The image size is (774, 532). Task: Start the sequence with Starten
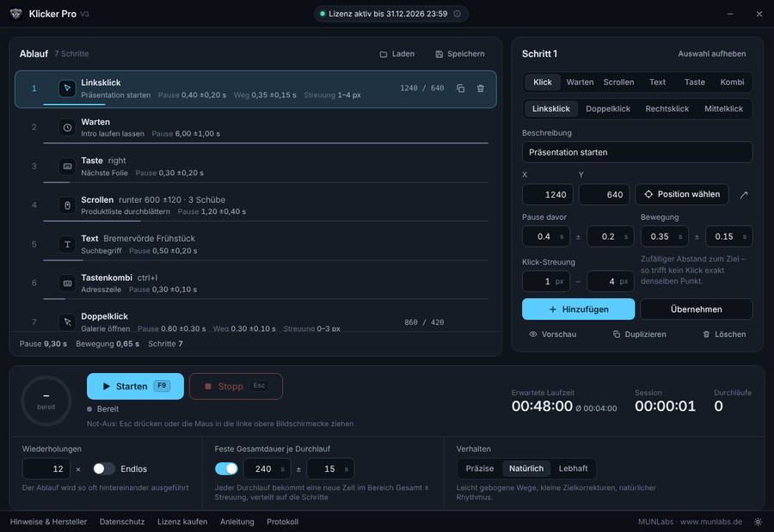pyautogui.click(x=135, y=386)
